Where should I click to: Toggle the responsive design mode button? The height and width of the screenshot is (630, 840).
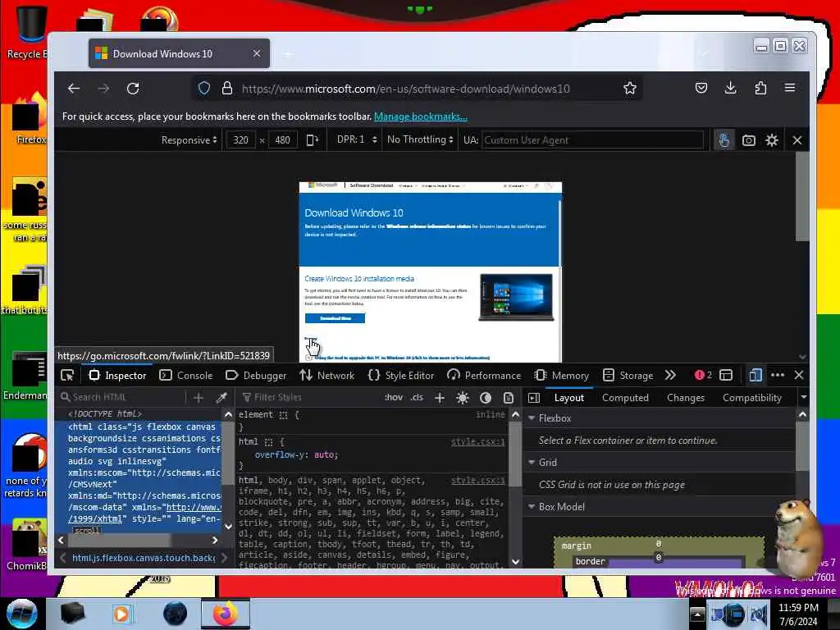(756, 375)
